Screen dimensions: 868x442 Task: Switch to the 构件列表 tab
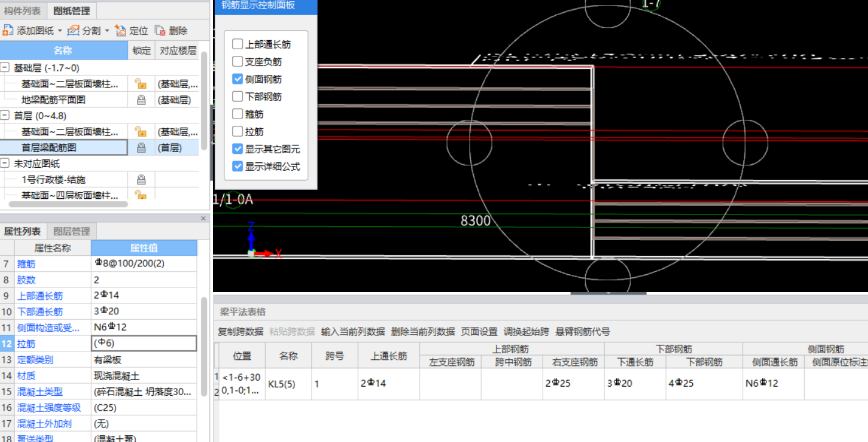click(x=23, y=10)
